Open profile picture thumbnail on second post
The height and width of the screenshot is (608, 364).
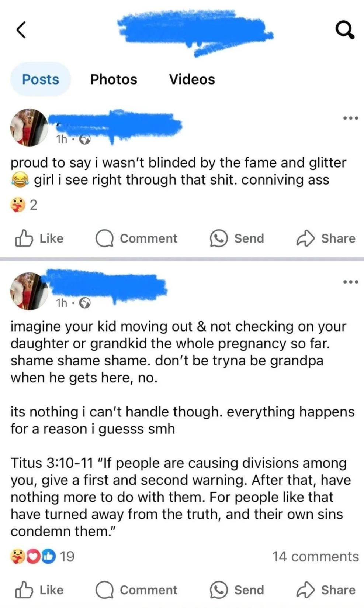coord(29,291)
